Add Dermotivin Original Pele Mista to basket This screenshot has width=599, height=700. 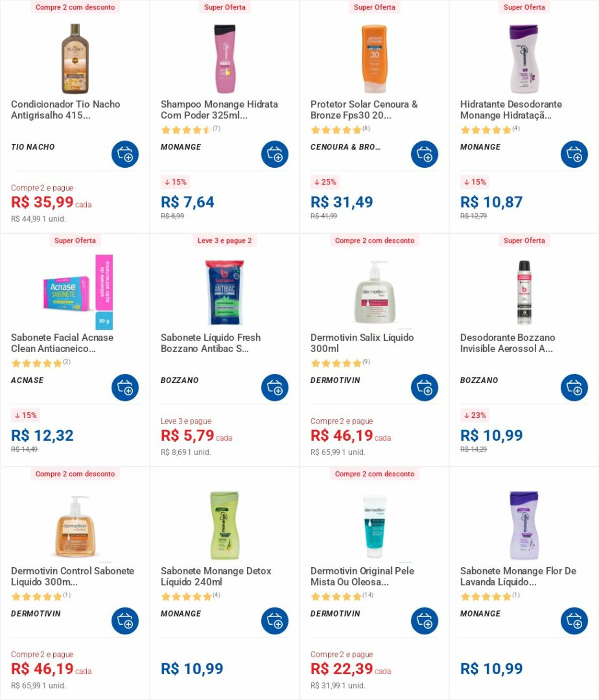(x=425, y=621)
